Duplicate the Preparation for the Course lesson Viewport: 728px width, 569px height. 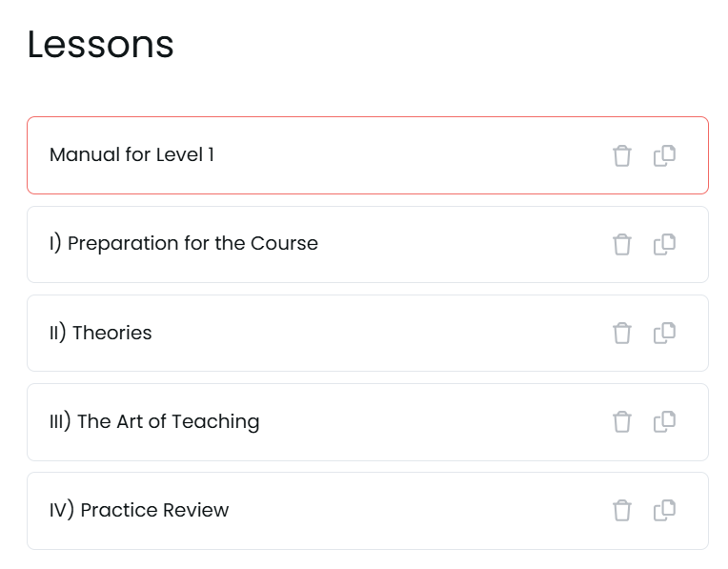tap(664, 244)
